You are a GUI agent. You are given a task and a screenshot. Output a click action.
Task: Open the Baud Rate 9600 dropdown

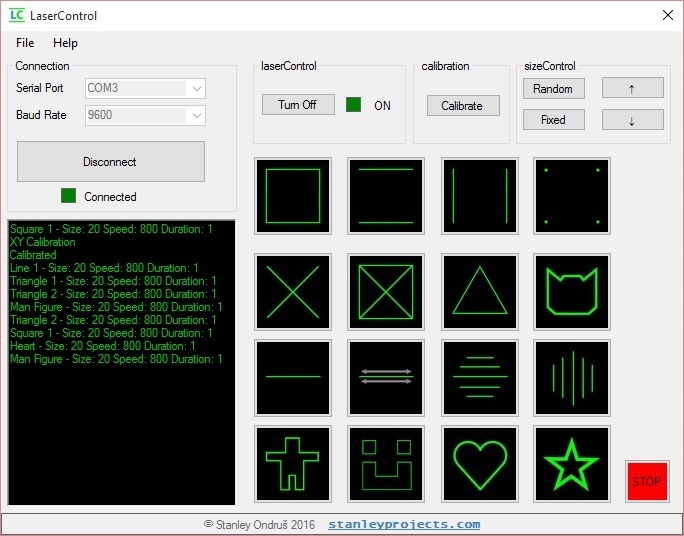click(145, 116)
